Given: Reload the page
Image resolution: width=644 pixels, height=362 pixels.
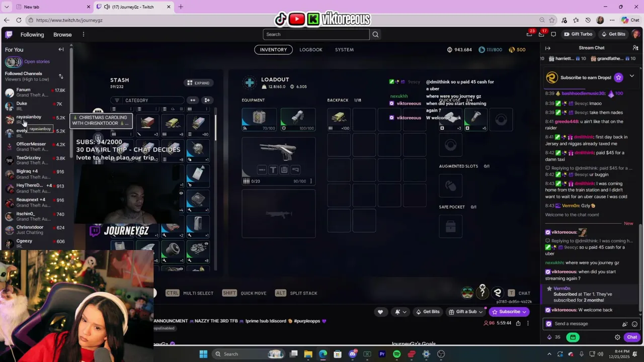Looking at the screenshot, I should click(19, 20).
